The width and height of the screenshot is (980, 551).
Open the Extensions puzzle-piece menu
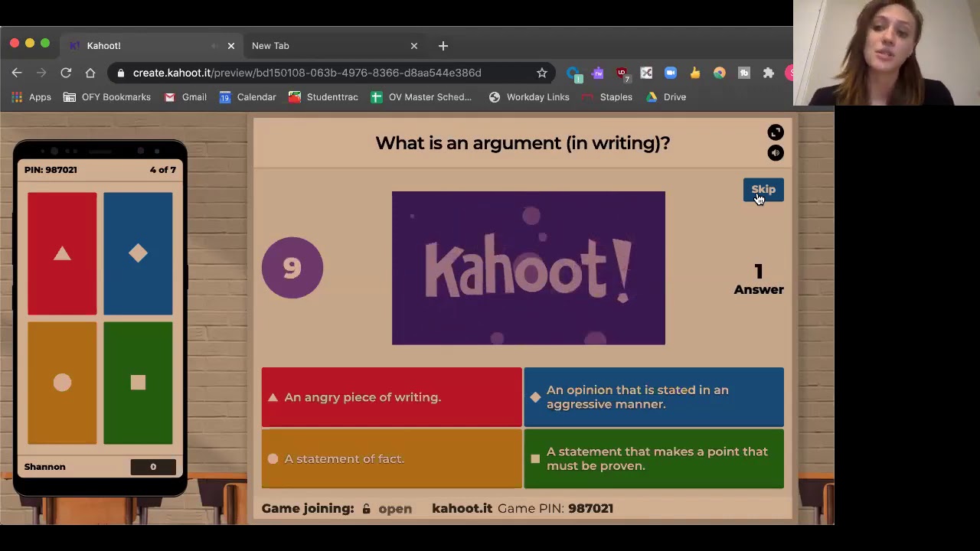click(x=769, y=73)
